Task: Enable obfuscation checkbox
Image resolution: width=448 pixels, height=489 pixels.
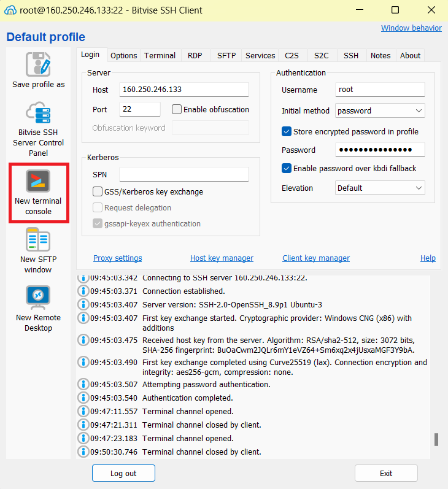Action: click(177, 109)
